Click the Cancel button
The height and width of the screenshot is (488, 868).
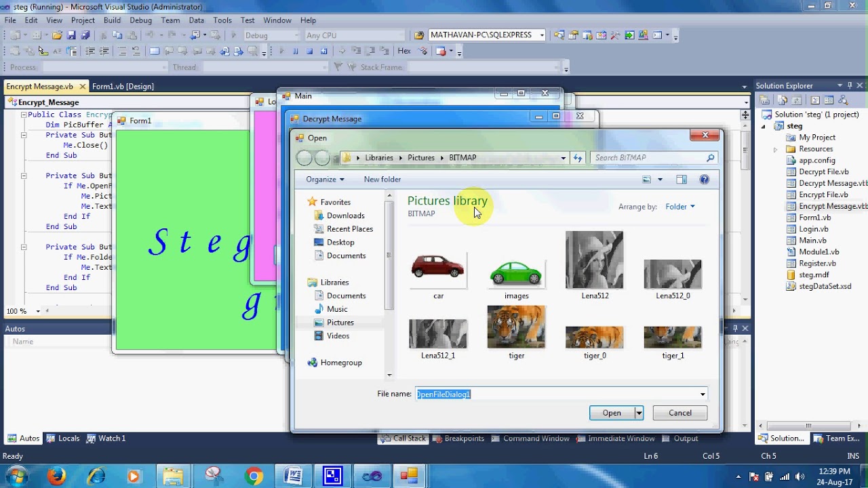(679, 413)
